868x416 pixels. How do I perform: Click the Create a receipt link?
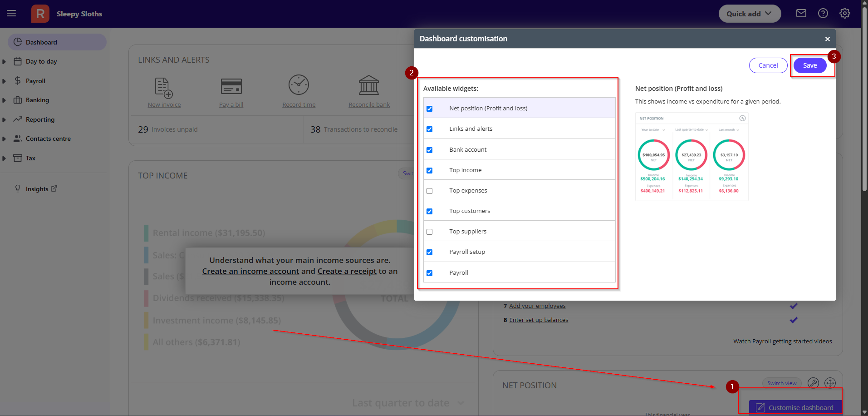coord(347,271)
